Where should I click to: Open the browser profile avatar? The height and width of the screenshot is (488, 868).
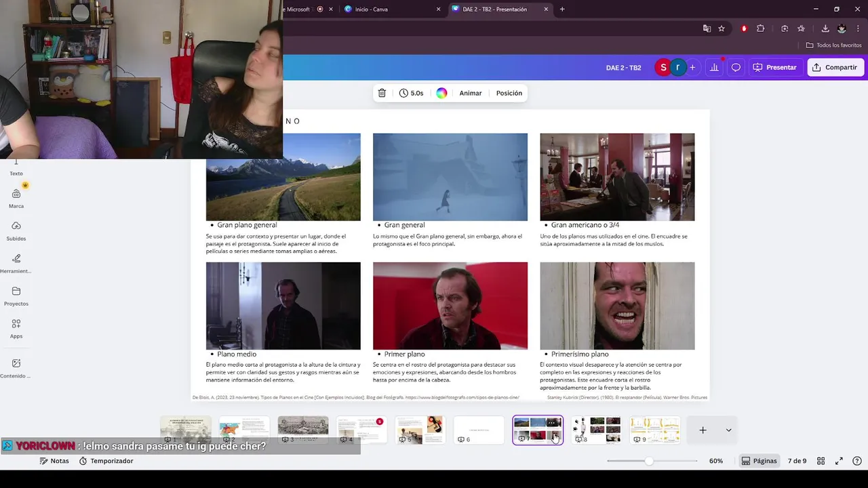coord(842,28)
